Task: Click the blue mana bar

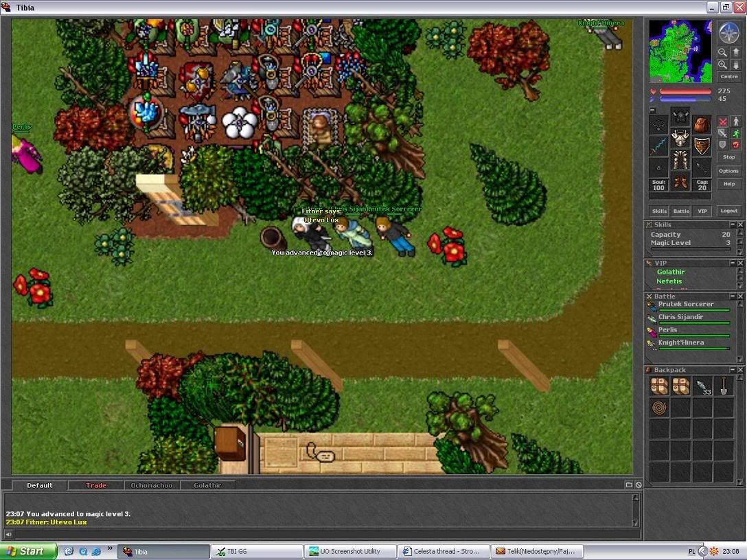Action: click(x=685, y=99)
